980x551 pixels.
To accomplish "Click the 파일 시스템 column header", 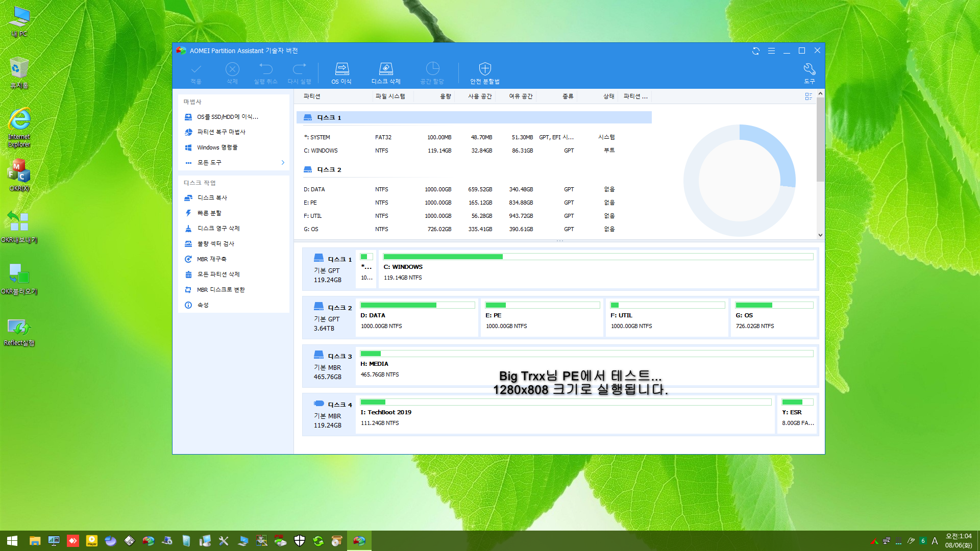I will 390,96.
